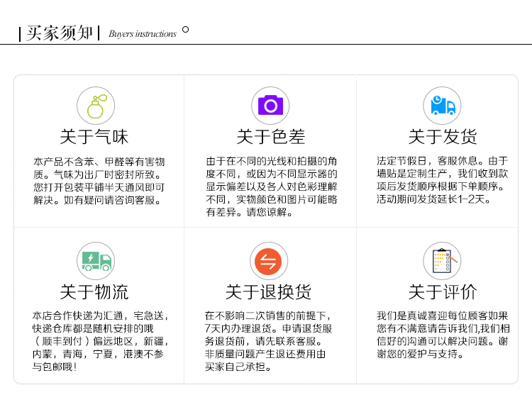Click the shipping paragraph mentioning 法定节假日

coord(443,180)
